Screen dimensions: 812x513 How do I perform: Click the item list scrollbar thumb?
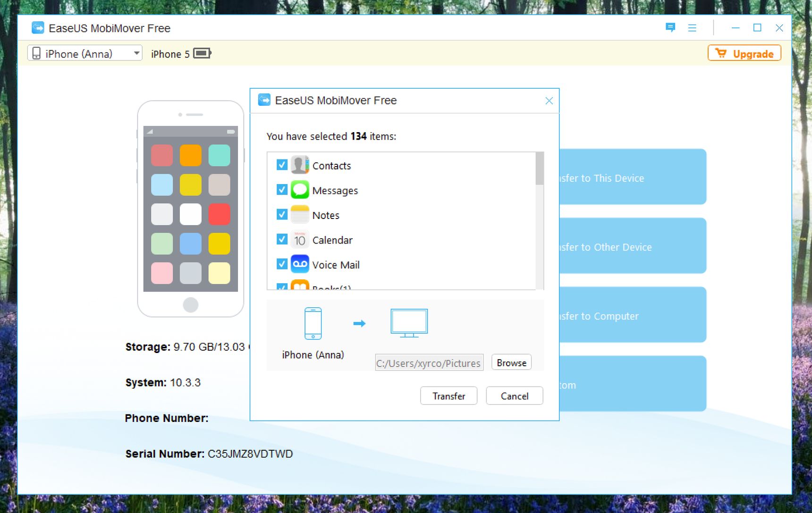(x=540, y=168)
